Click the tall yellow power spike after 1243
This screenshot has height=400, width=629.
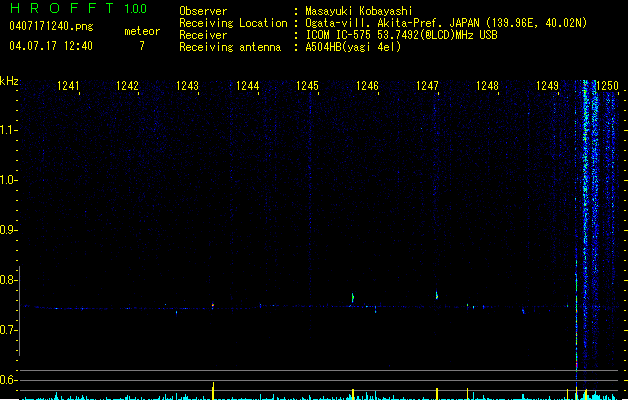[213, 391]
